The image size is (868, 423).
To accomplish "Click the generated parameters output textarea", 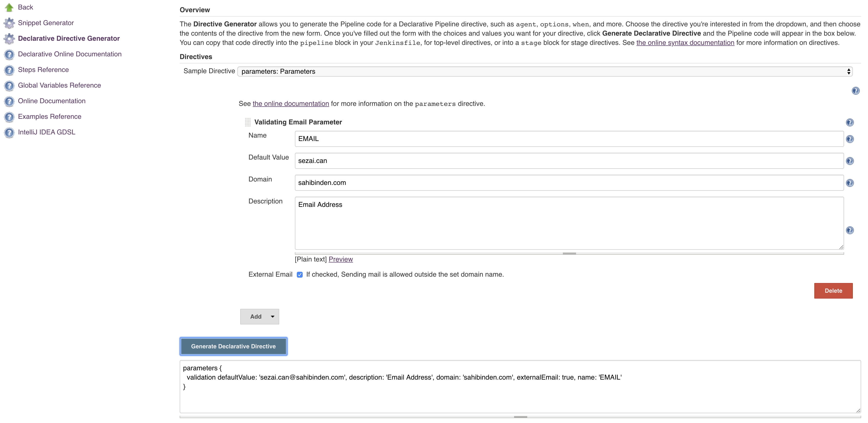I will point(520,387).
